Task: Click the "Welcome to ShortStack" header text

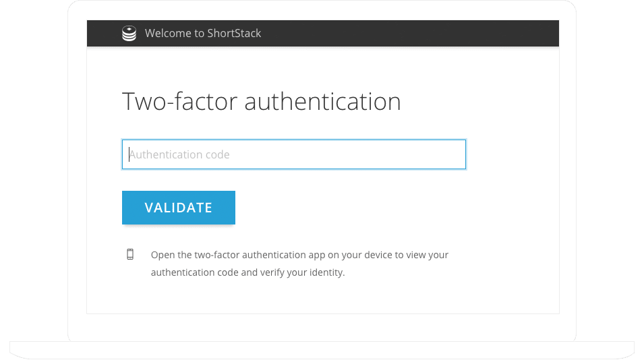Action: [203, 33]
